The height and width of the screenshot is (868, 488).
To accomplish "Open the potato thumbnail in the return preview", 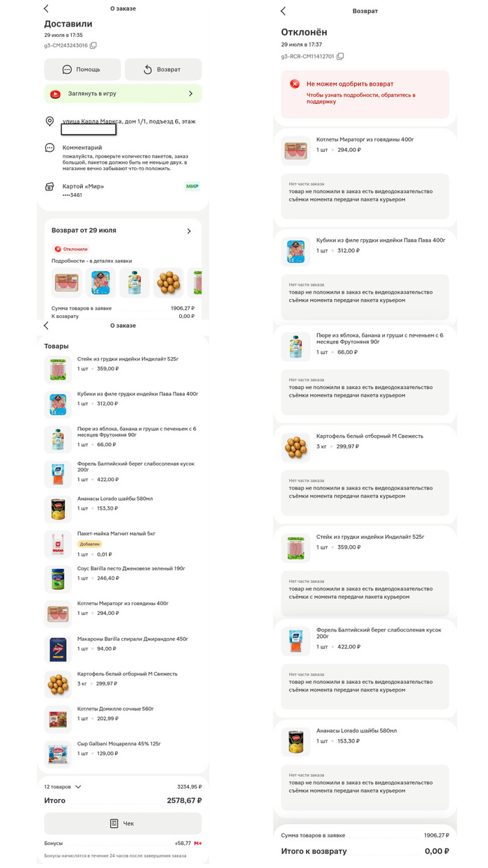I will (168, 282).
